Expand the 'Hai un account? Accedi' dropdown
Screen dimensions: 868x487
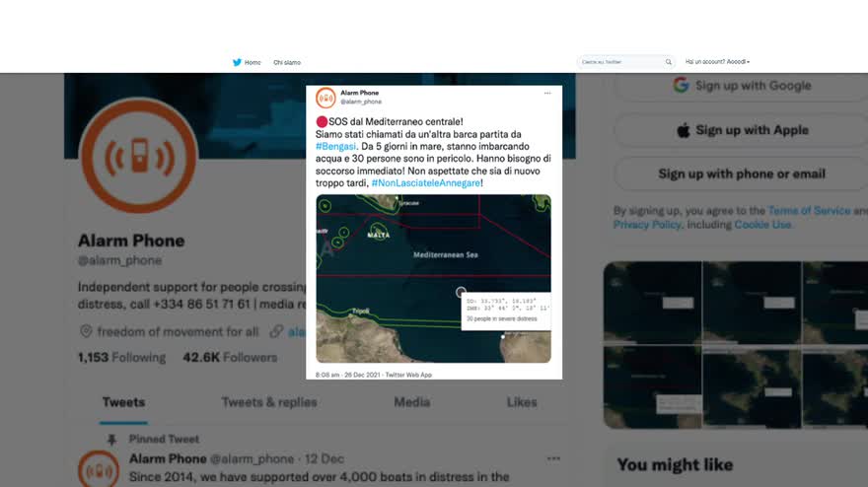pyautogui.click(x=717, y=62)
